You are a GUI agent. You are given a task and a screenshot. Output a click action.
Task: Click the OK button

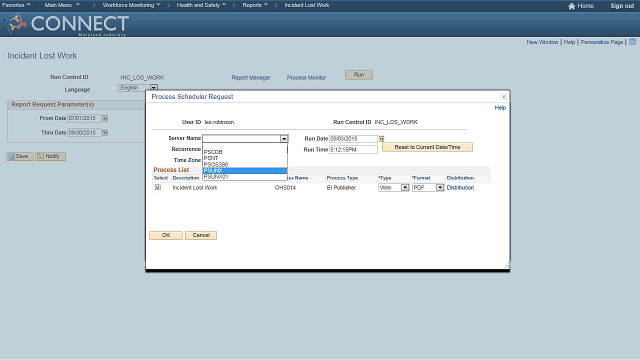(166, 236)
